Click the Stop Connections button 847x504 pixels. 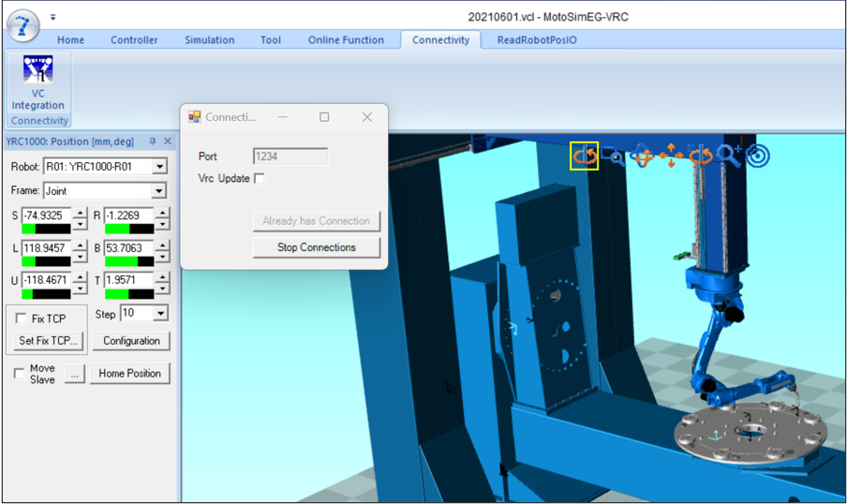coord(317,247)
